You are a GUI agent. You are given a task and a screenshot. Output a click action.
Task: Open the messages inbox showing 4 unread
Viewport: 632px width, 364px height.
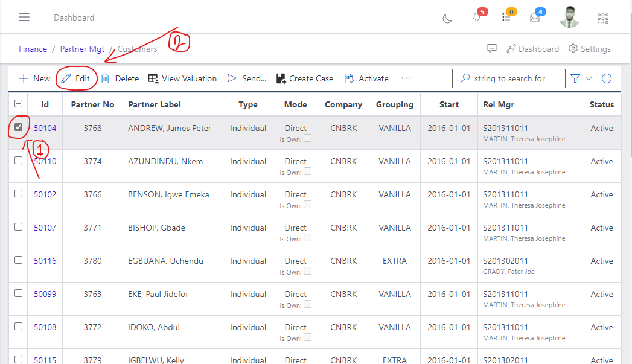[534, 19]
